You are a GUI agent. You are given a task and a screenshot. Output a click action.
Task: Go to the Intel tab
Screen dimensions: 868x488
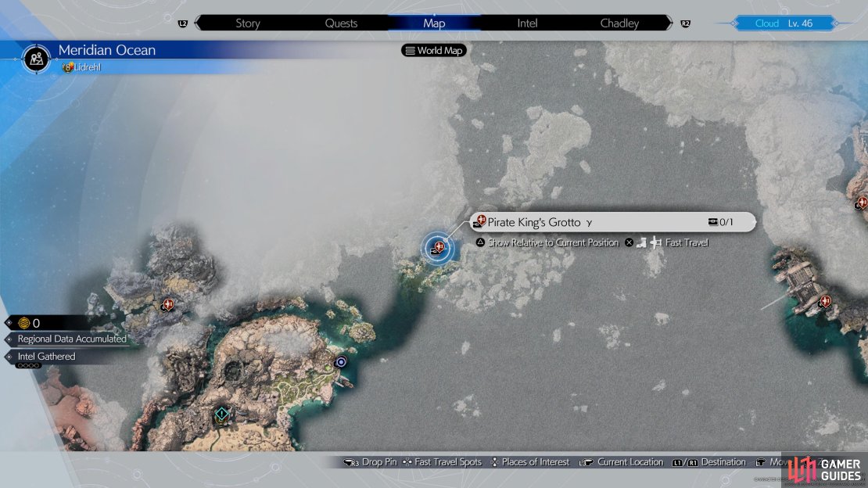click(x=527, y=23)
